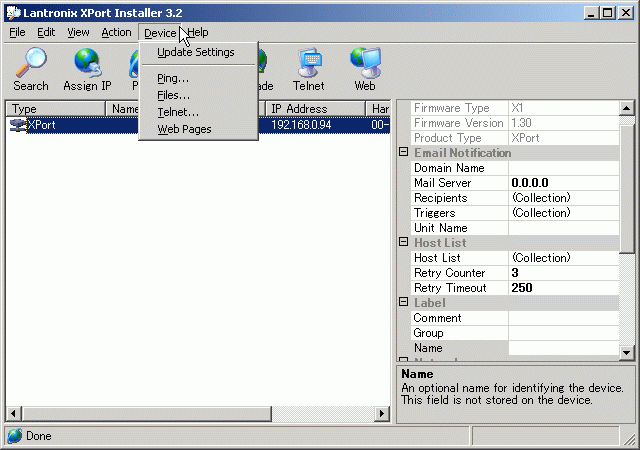Click the globe icon in status bar
The width and height of the screenshot is (640, 450).
[15, 436]
